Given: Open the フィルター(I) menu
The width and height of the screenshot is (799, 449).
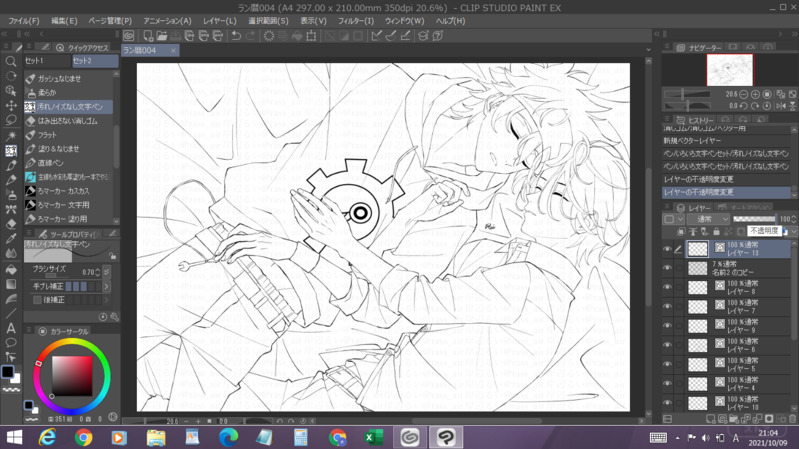Looking at the screenshot, I should (x=356, y=21).
